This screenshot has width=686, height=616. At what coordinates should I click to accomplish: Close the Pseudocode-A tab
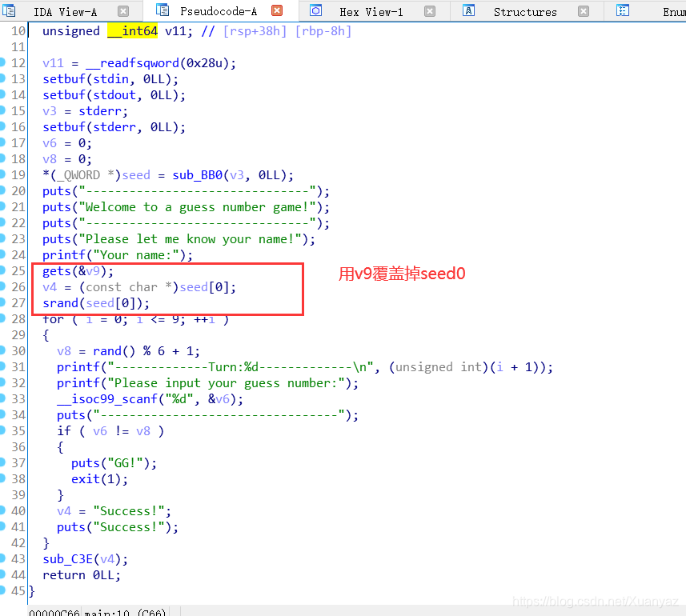pos(279,10)
